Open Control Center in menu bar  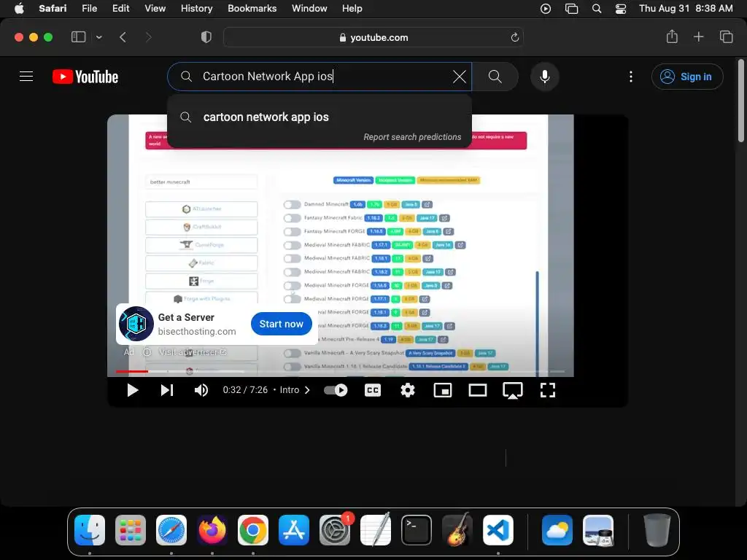tap(621, 9)
